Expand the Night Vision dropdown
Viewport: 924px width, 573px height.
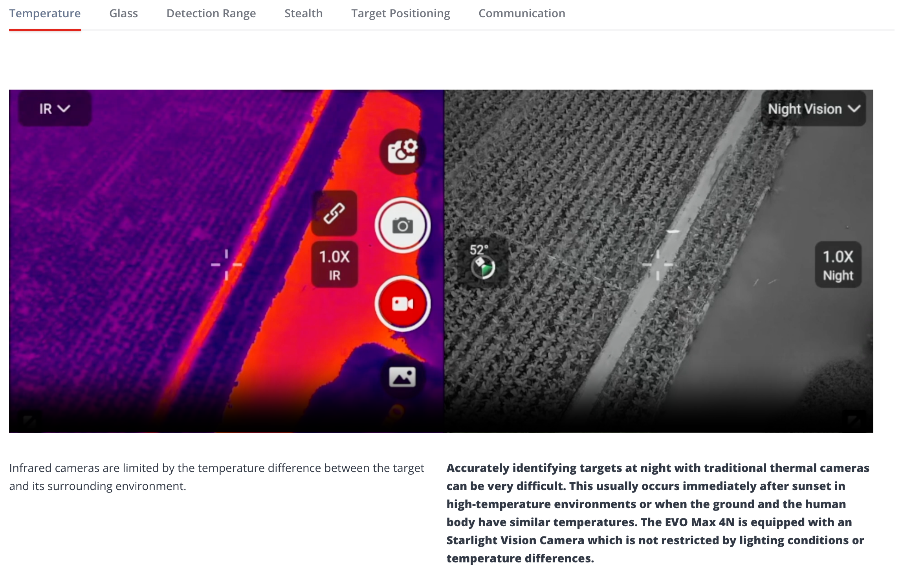pos(814,109)
